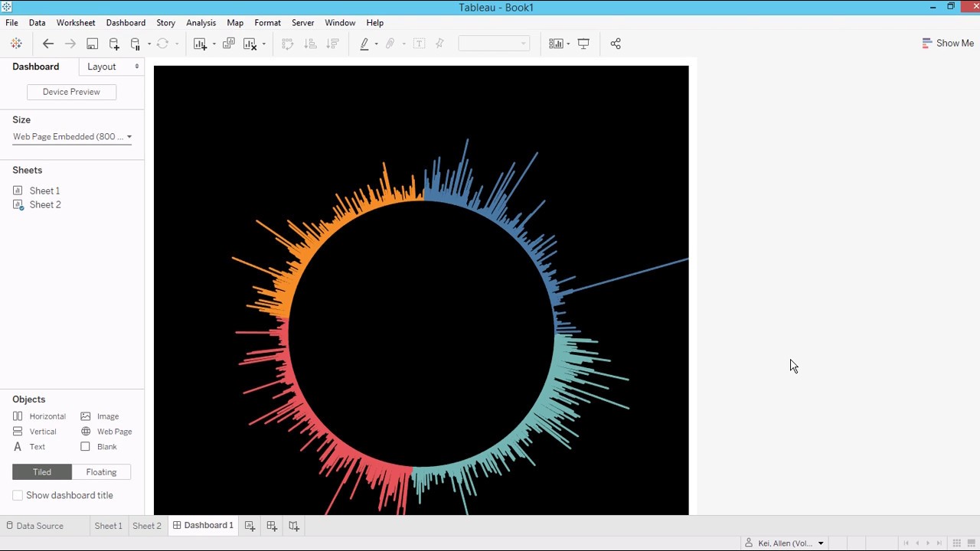Open the Show/Hide Cards dropdown arrow
This screenshot has height=551, width=980.
point(568,44)
